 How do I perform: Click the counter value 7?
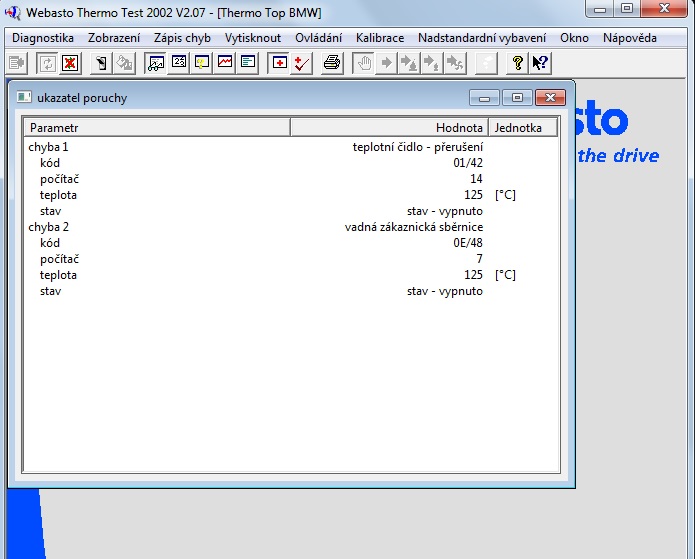click(x=480, y=259)
